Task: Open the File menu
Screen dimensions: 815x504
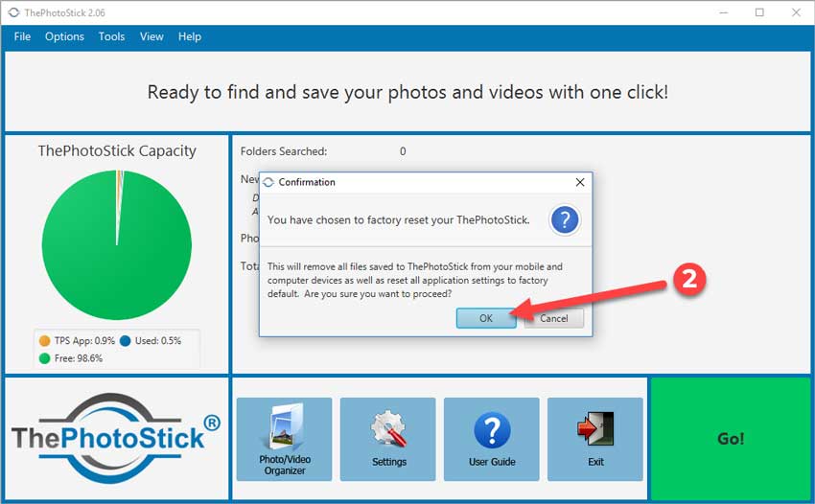Action: [x=22, y=37]
